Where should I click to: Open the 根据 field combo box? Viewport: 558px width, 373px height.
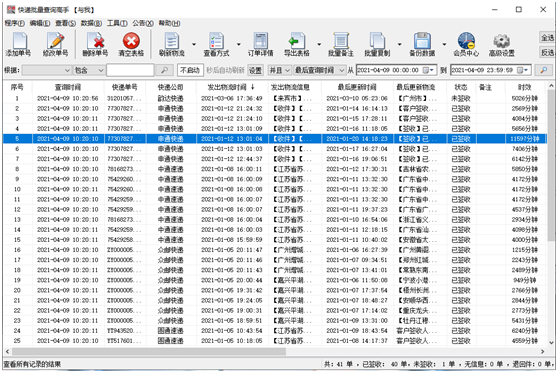tap(47, 70)
